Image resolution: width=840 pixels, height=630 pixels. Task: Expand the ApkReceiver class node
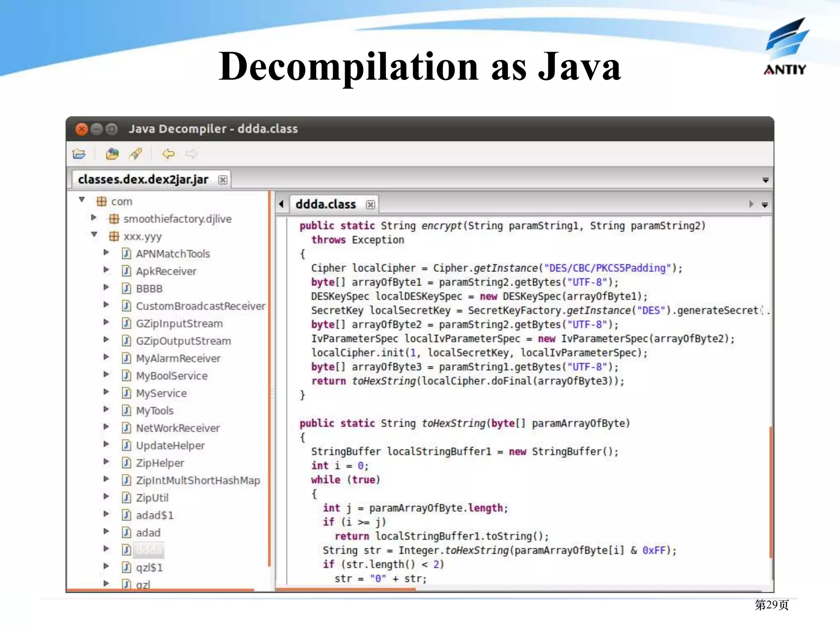pyautogui.click(x=106, y=269)
